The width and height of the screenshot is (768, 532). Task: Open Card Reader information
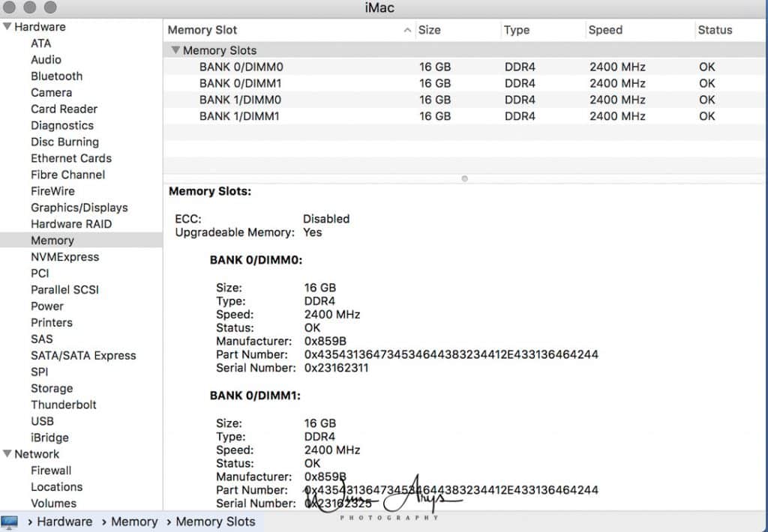tap(64, 109)
